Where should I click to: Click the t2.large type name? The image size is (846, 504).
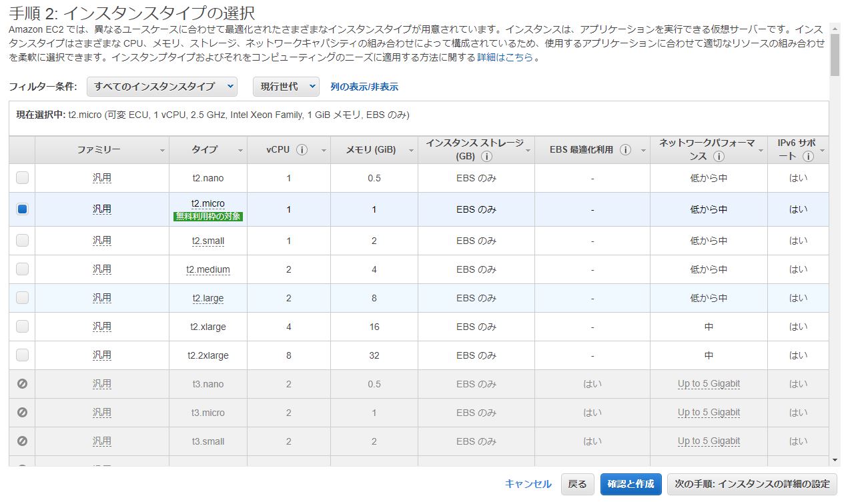click(x=208, y=298)
